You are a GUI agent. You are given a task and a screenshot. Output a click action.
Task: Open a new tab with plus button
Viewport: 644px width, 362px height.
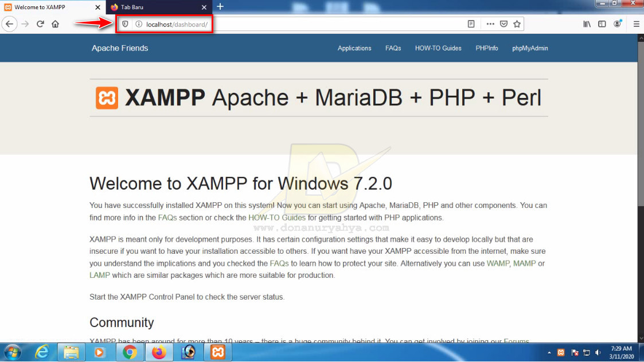pos(220,6)
